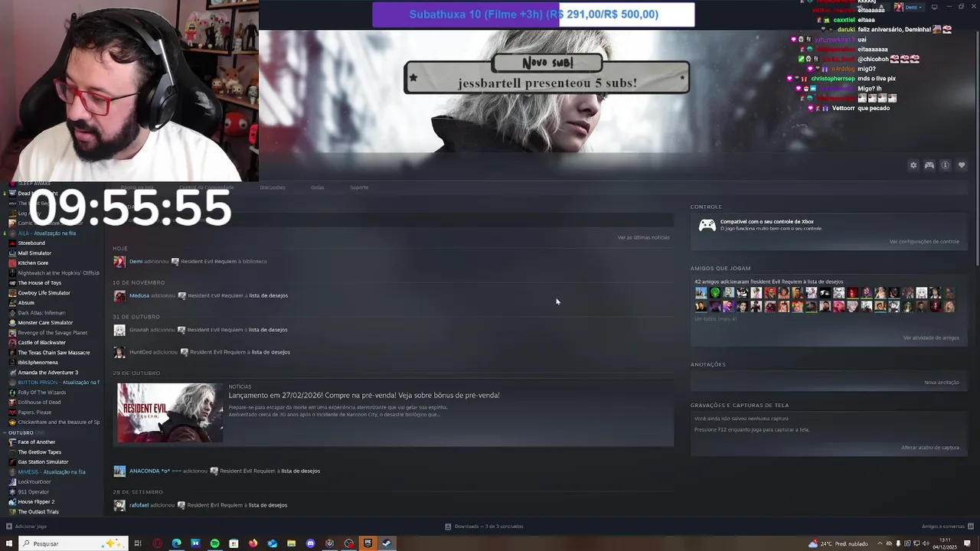Click the Windows Start button
This screenshot has width=980, height=551.
(8, 543)
